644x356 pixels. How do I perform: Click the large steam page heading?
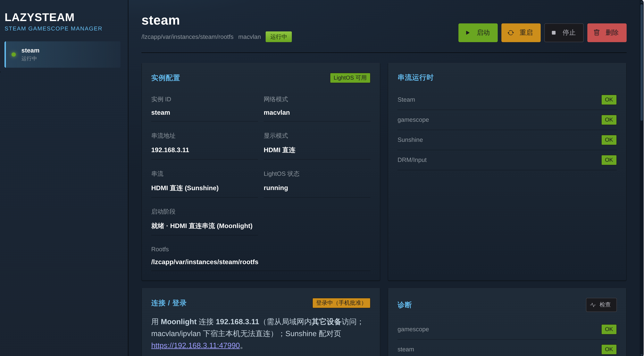coord(161,20)
